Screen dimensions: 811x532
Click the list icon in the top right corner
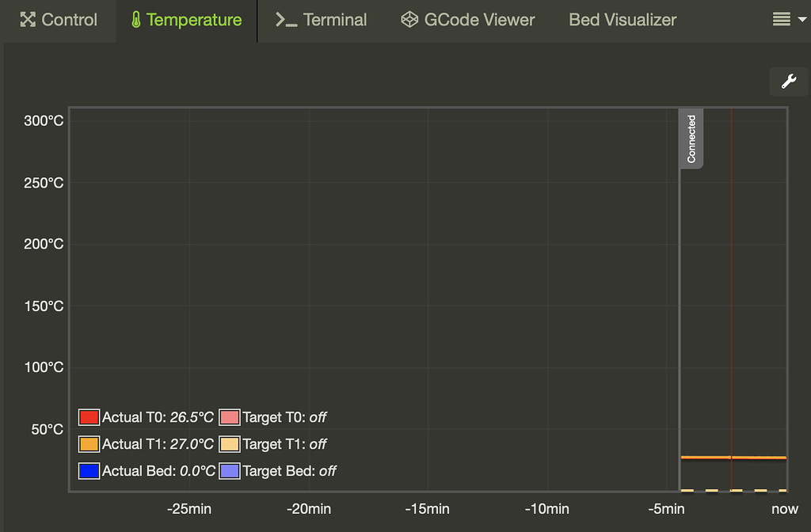click(781, 20)
